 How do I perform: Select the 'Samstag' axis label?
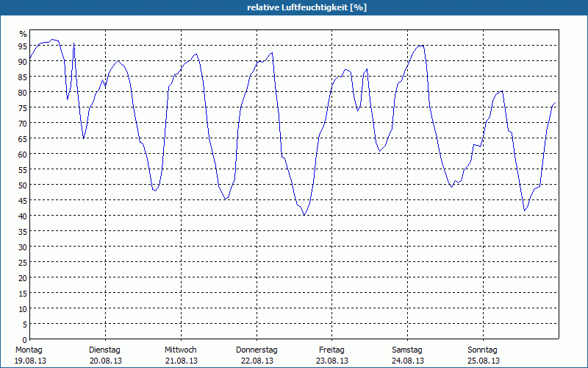pos(407,350)
